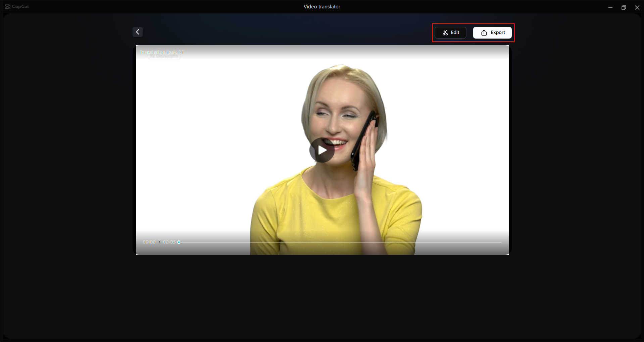Click the AI Generate badge on the video

point(164,56)
